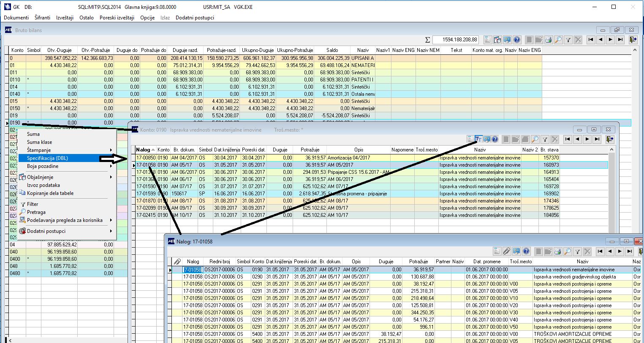The image size is (644, 343).
Task: Click the help question-mark icon in Bruto bilans toolbar
Action: [x=517, y=40]
